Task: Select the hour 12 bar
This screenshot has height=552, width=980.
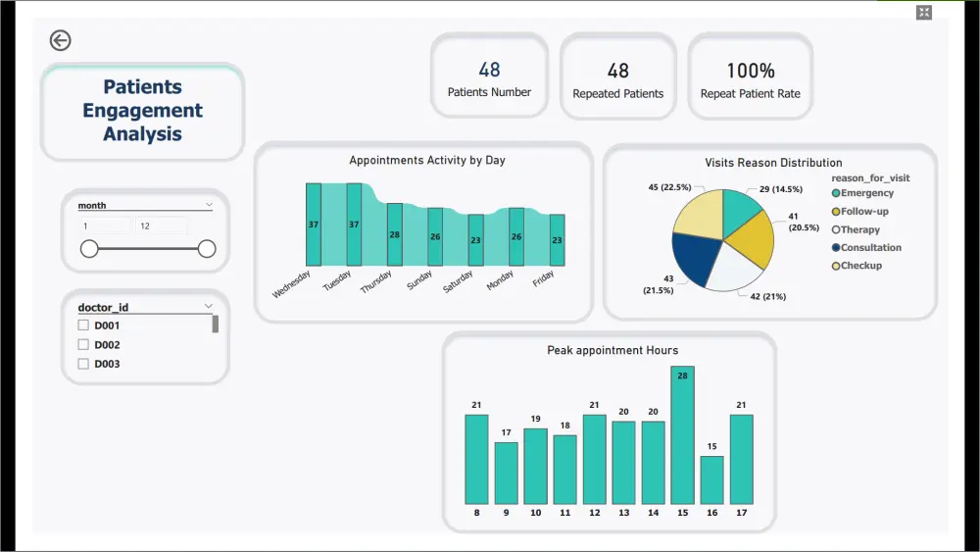Action: (595, 460)
